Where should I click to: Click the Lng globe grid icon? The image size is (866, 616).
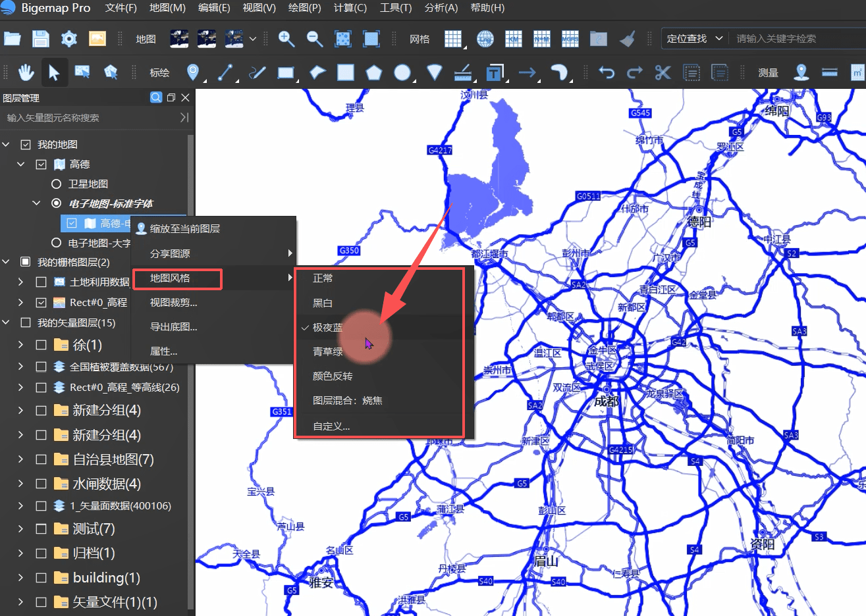tap(485, 39)
